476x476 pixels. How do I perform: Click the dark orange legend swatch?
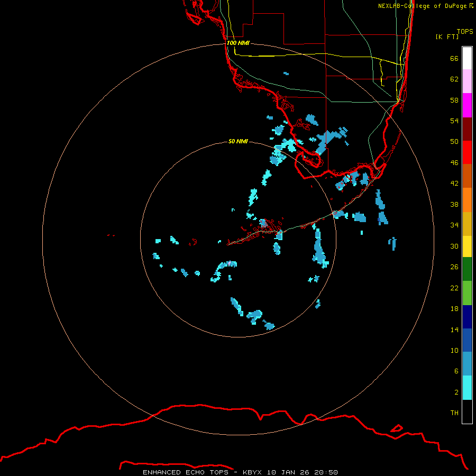[x=467, y=176]
